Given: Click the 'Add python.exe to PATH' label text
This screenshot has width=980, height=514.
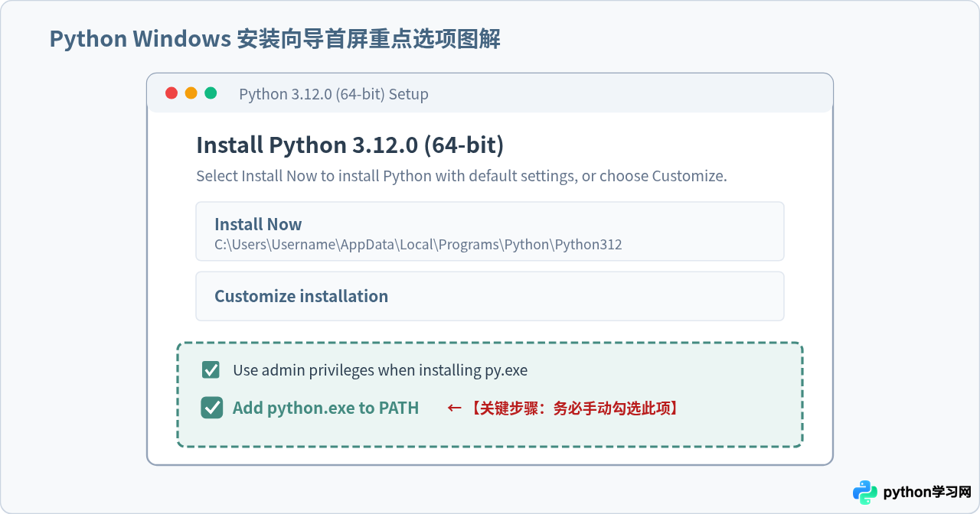Looking at the screenshot, I should (x=325, y=408).
